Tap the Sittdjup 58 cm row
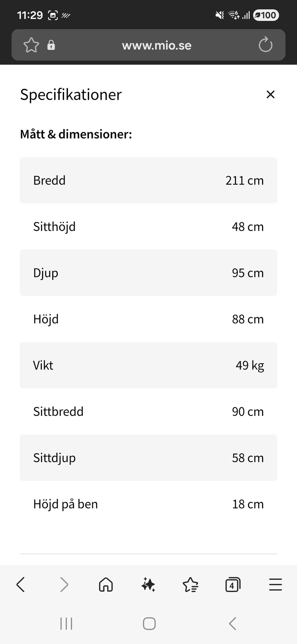This screenshot has height=644, width=297. tap(148, 458)
